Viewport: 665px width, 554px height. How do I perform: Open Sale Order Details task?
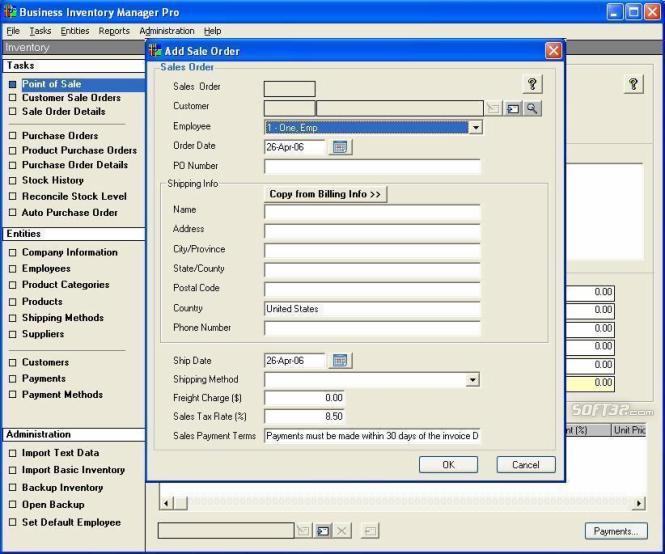(64, 112)
